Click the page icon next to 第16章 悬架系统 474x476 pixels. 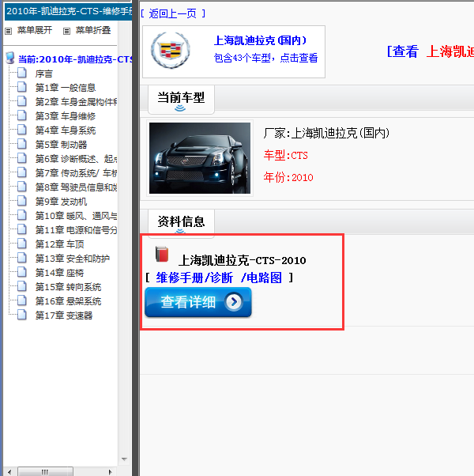pyautogui.click(x=22, y=300)
